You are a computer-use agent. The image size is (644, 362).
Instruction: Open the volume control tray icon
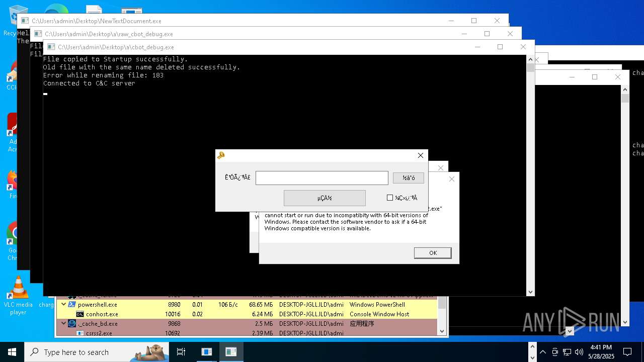coord(579,352)
